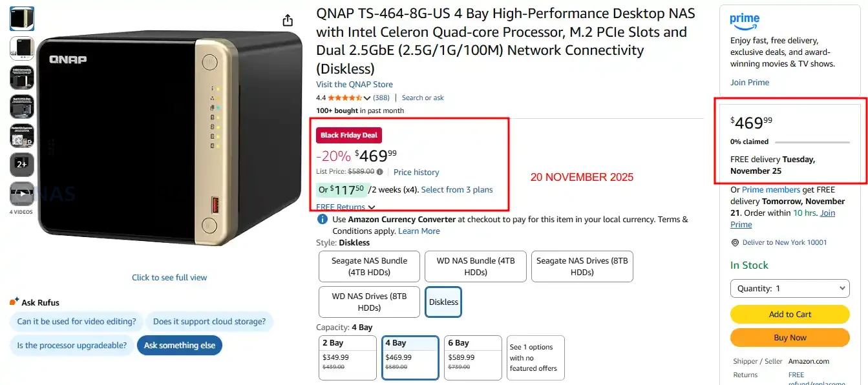Image resolution: width=868 pixels, height=385 pixels.
Task: Expand the FREE Returns chevron
Action: [372, 207]
